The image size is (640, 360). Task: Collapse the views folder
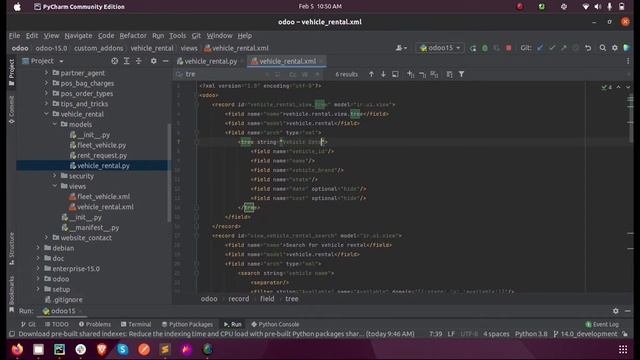tap(55, 186)
